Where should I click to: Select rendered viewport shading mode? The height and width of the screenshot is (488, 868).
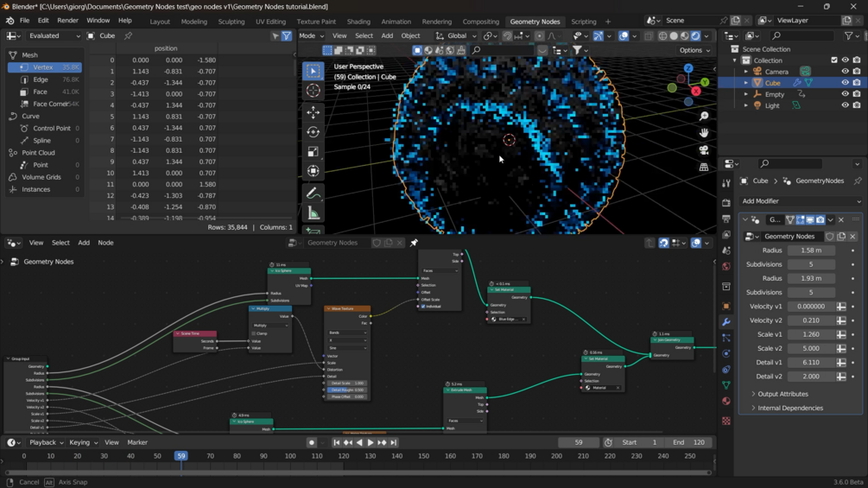coord(696,36)
